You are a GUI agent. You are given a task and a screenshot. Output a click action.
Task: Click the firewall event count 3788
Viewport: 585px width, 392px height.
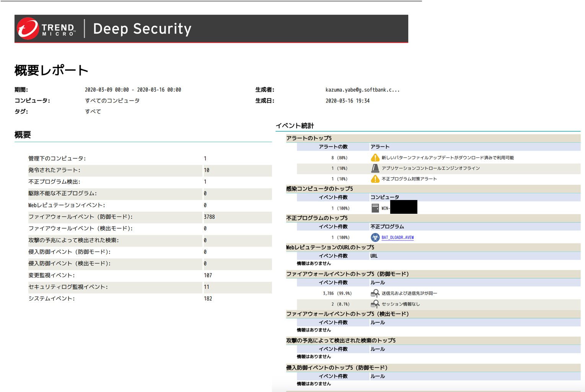point(209,217)
